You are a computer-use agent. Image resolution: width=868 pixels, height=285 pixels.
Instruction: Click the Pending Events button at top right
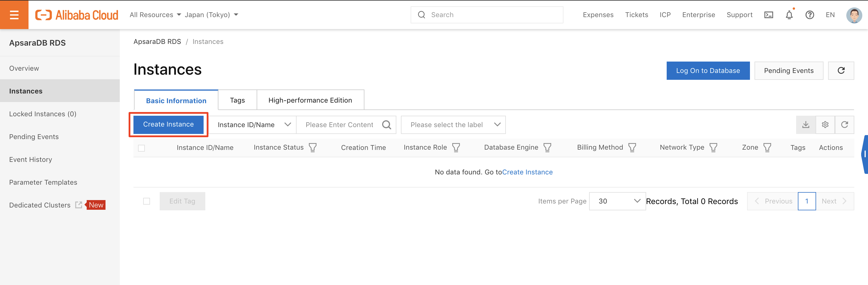[788, 70]
